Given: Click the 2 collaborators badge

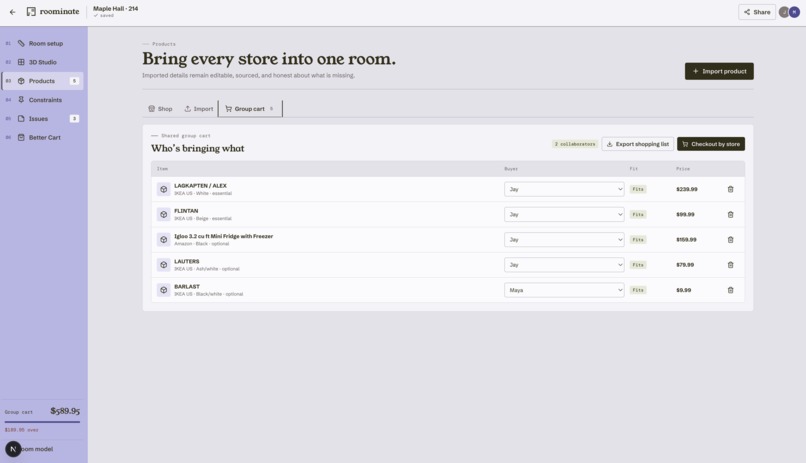Looking at the screenshot, I should (575, 144).
